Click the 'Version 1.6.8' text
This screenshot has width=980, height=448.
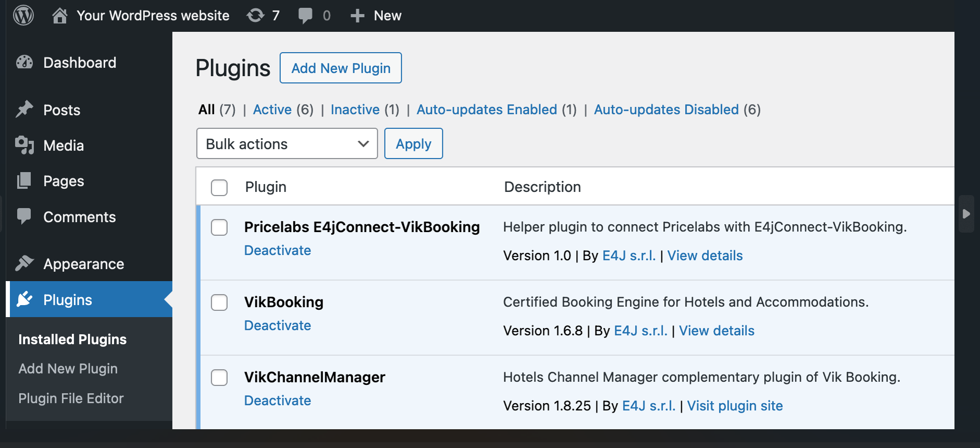point(543,331)
